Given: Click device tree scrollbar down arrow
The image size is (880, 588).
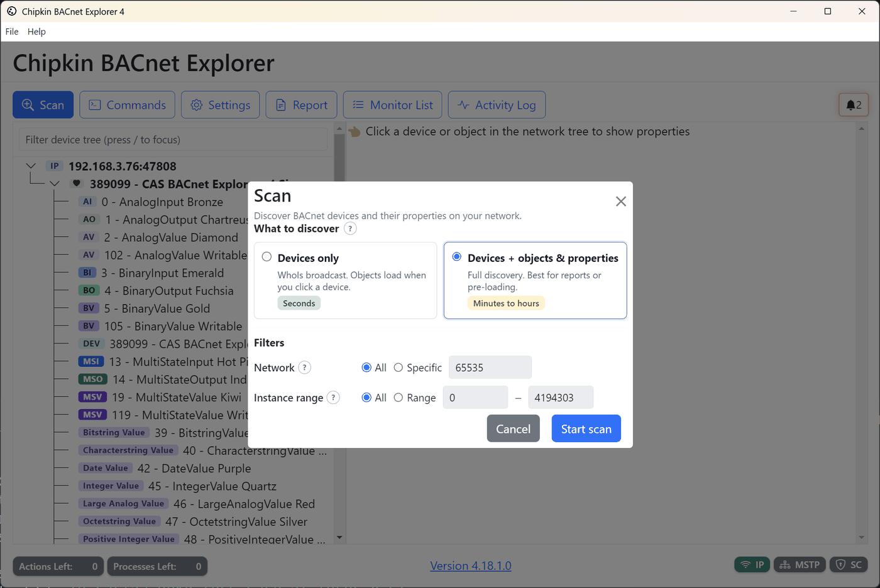Looking at the screenshot, I should pos(339,538).
